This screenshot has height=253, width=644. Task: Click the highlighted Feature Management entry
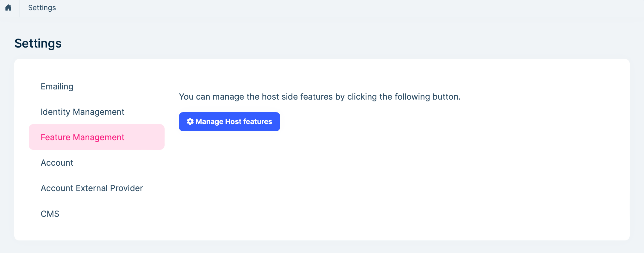(82, 137)
